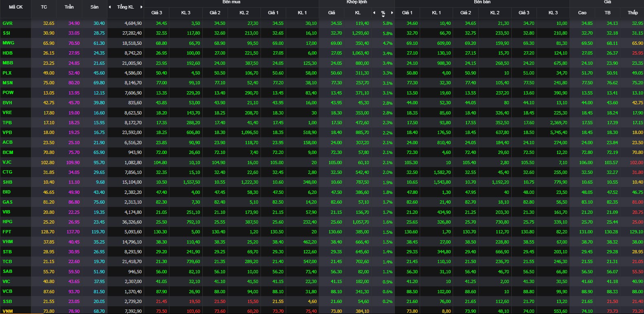This screenshot has width=644, height=314.
Task: Open the HPG stock symbol
Action: (7, 222)
